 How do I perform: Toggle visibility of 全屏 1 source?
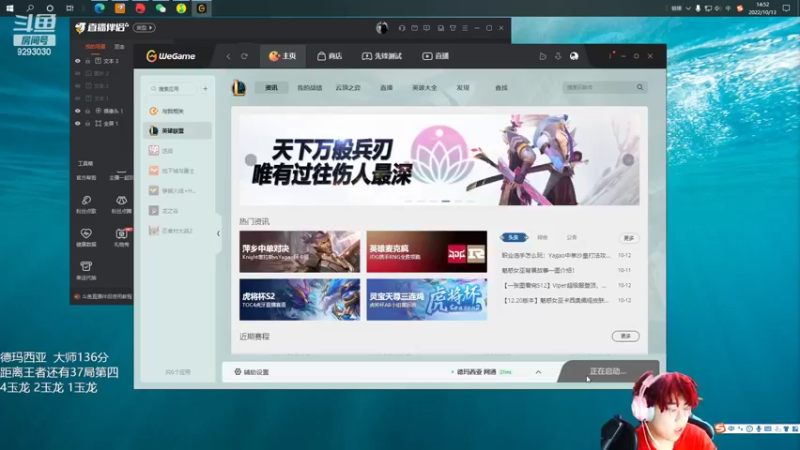pyautogui.click(x=78, y=123)
